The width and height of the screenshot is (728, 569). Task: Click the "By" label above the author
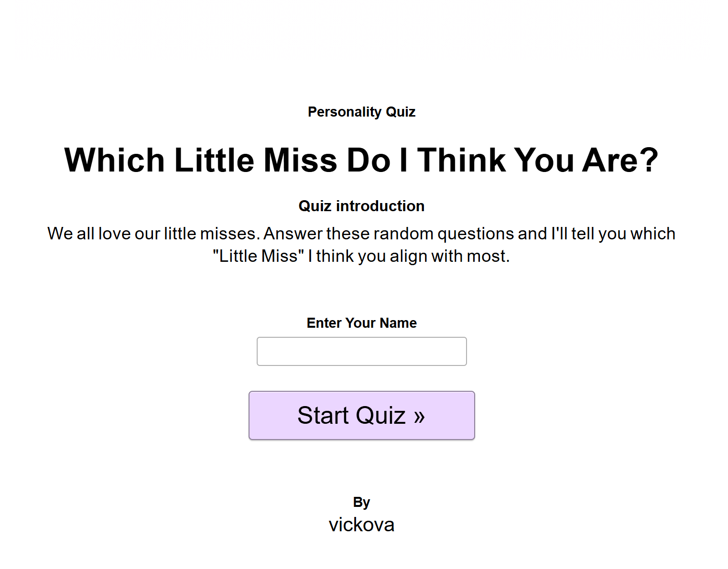pos(361,502)
